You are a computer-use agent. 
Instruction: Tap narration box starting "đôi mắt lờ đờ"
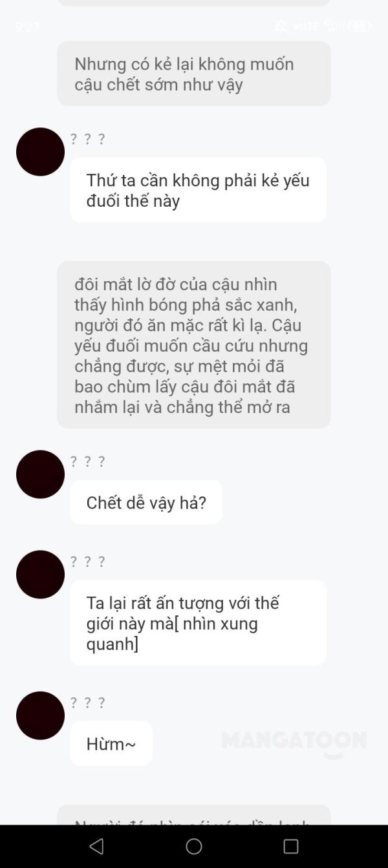coord(194,345)
